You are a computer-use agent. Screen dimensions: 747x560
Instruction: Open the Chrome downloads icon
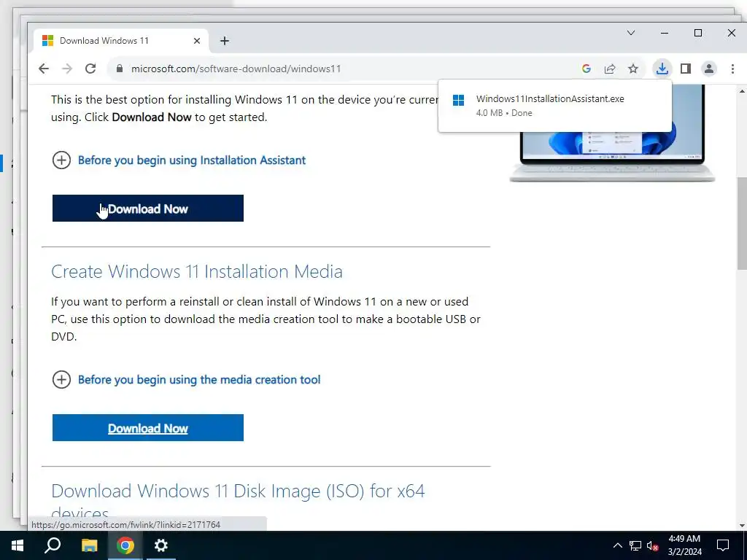pyautogui.click(x=662, y=69)
